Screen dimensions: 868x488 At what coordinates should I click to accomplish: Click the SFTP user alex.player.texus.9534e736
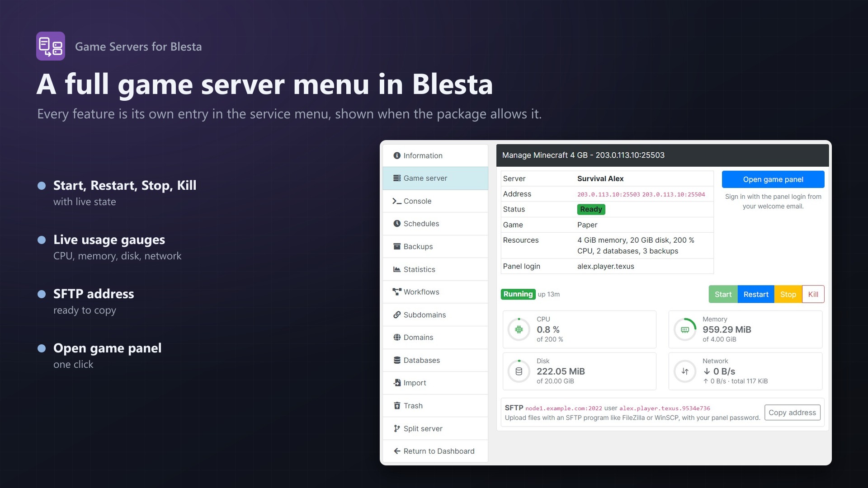[665, 408]
